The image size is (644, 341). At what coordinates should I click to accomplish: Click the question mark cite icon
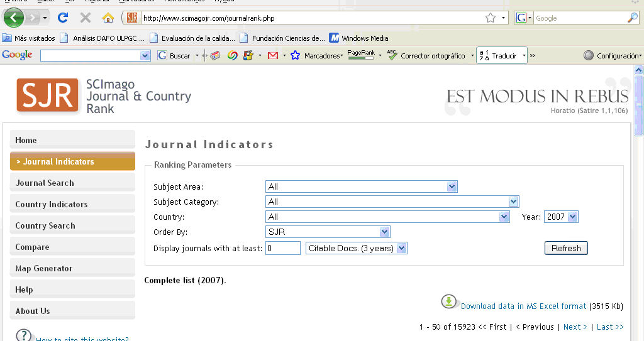pyautogui.click(x=23, y=335)
